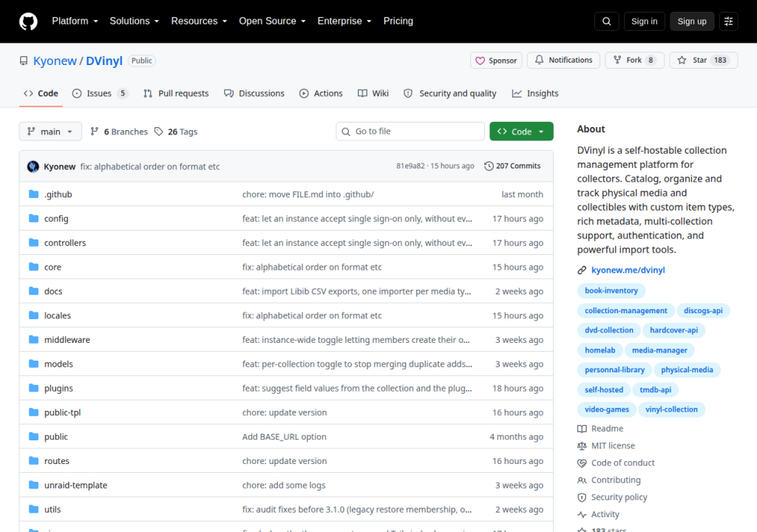Open the Contributing link in About
The width and height of the screenshot is (757, 532).
tap(616, 480)
